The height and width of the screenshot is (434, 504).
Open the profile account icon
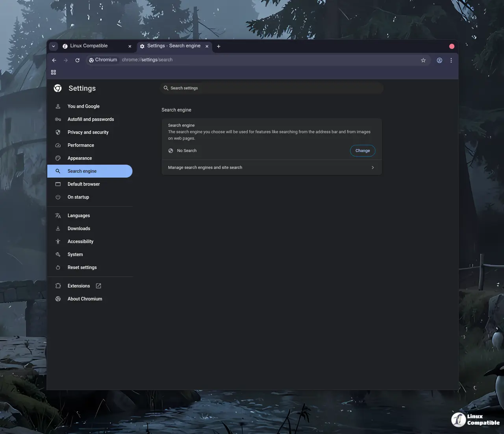439,60
